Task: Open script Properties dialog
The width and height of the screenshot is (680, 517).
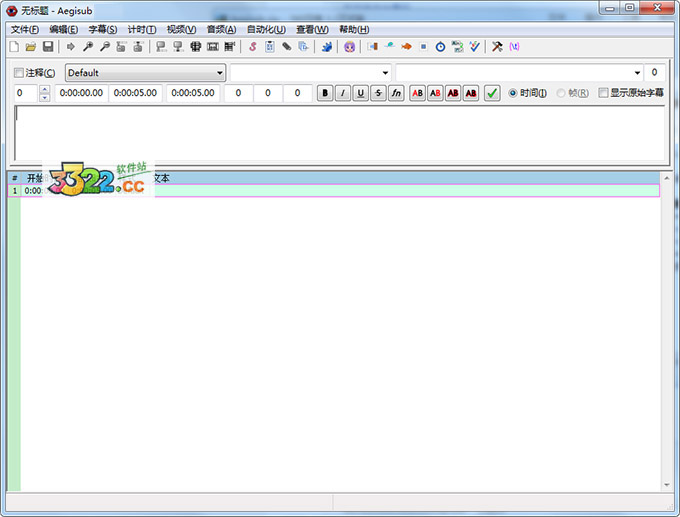Action: point(270,46)
